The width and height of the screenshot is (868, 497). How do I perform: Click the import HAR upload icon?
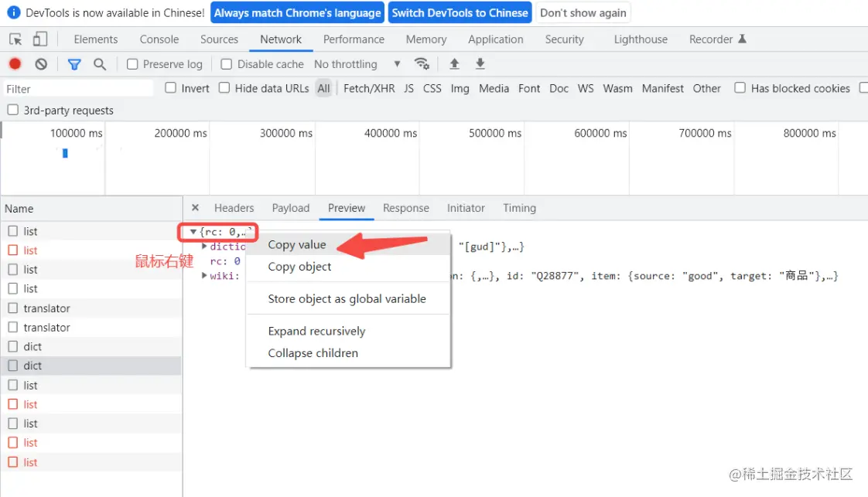tap(454, 63)
